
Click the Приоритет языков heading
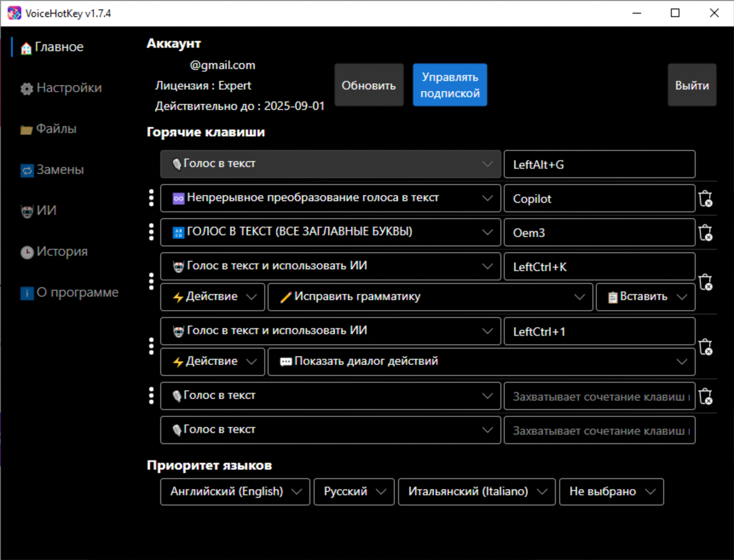point(209,465)
